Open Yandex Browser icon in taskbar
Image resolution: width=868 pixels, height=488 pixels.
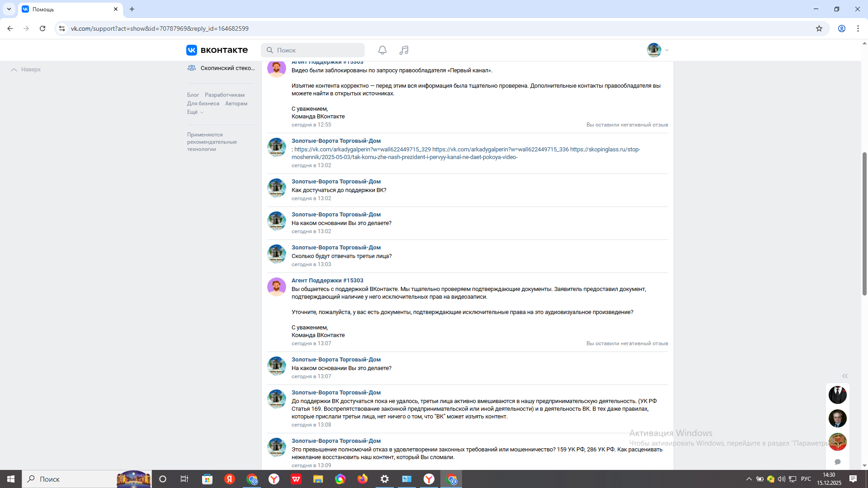point(274,479)
